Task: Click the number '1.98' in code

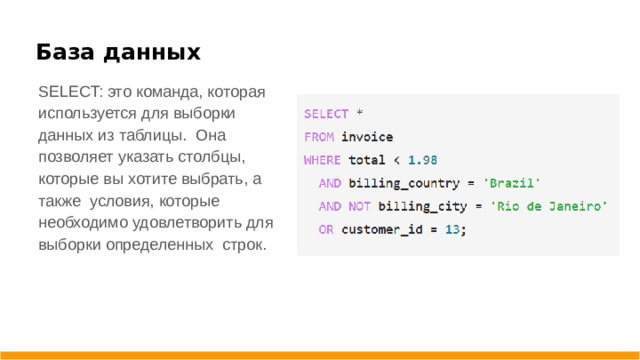Action: (423, 160)
